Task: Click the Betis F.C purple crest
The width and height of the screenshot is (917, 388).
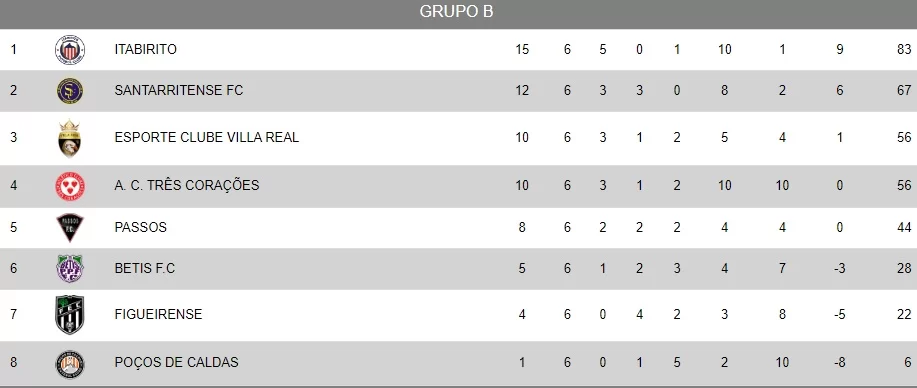Action: tap(70, 269)
